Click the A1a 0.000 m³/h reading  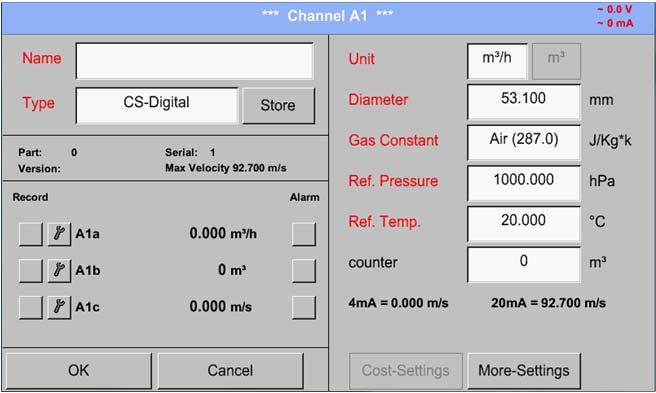pyautogui.click(x=223, y=234)
